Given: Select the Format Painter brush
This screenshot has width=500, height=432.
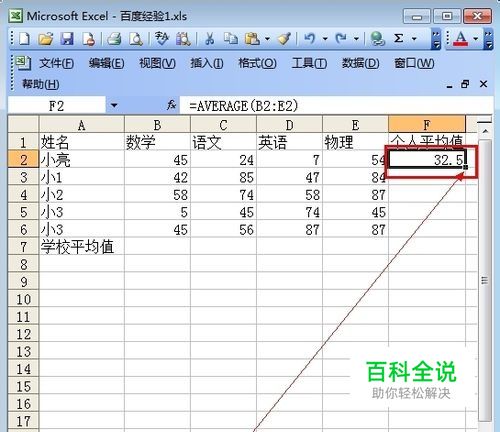Looking at the screenshot, I should (x=284, y=39).
